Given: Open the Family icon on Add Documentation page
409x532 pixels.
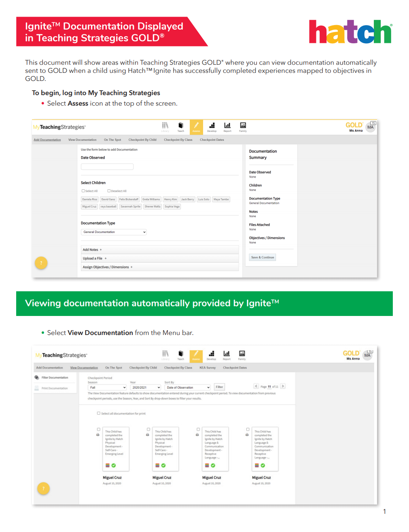Looking at the screenshot, I should pos(243,127).
